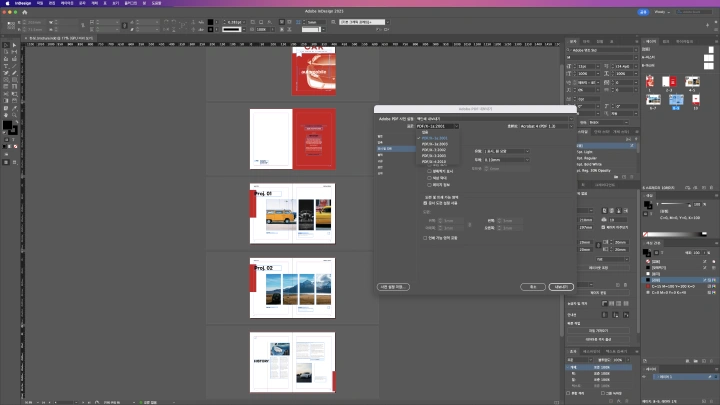Click the fill color swatch in toolbox
The image size is (720, 405).
[8, 125]
